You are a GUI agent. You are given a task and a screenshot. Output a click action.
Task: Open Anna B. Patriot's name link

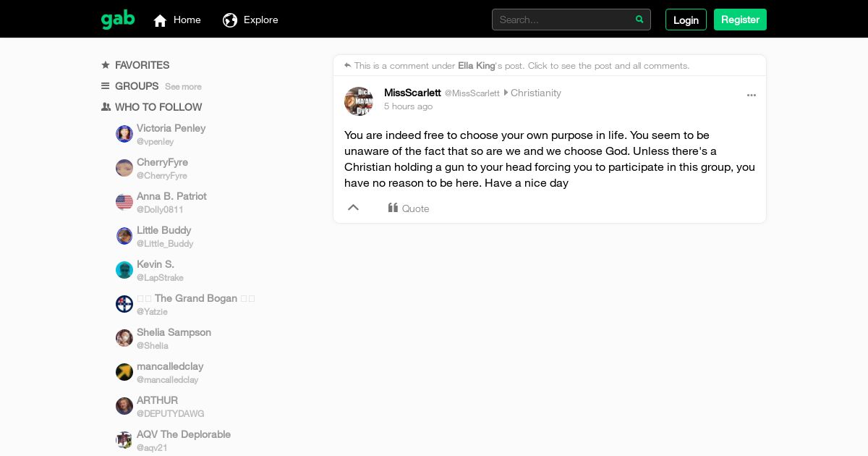tap(171, 196)
